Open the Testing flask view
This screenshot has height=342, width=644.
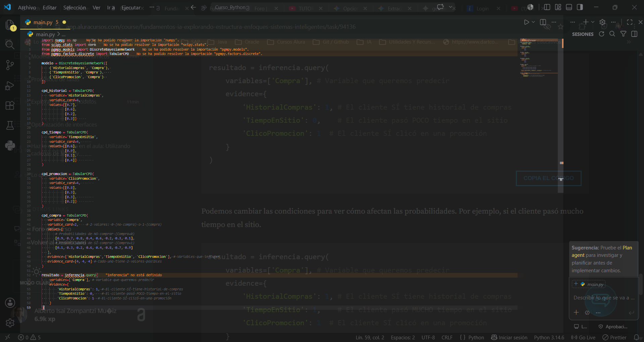point(10,125)
